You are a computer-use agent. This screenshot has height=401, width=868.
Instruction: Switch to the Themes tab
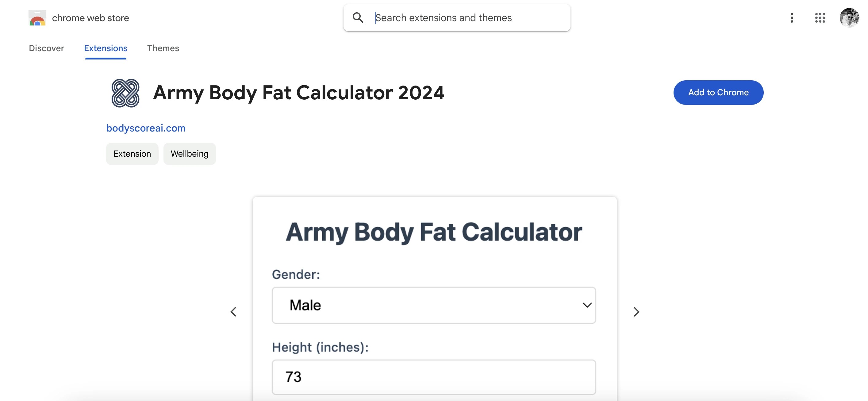[163, 48]
